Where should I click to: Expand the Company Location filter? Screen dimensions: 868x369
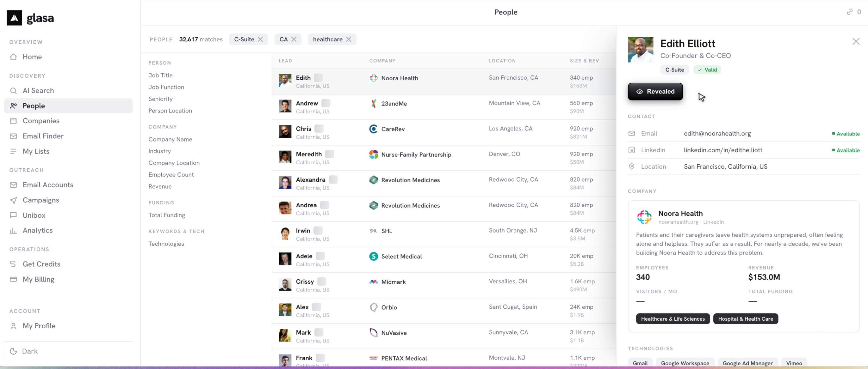[x=174, y=163]
